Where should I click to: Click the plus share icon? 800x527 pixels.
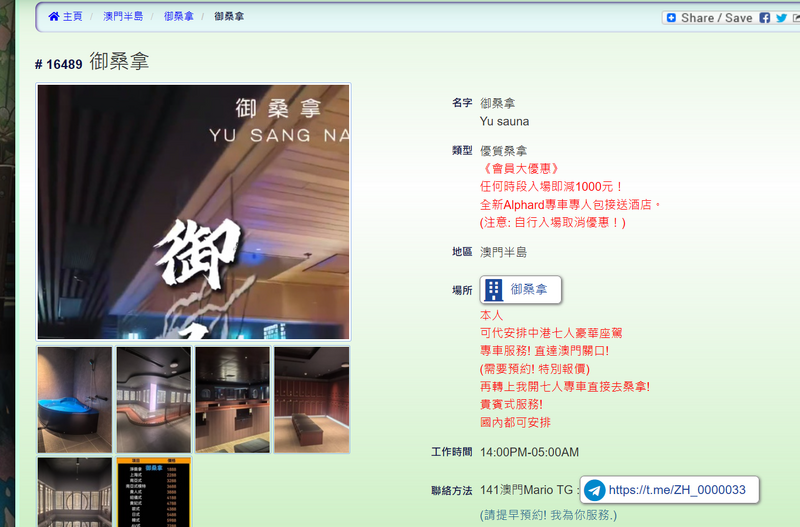tap(671, 18)
